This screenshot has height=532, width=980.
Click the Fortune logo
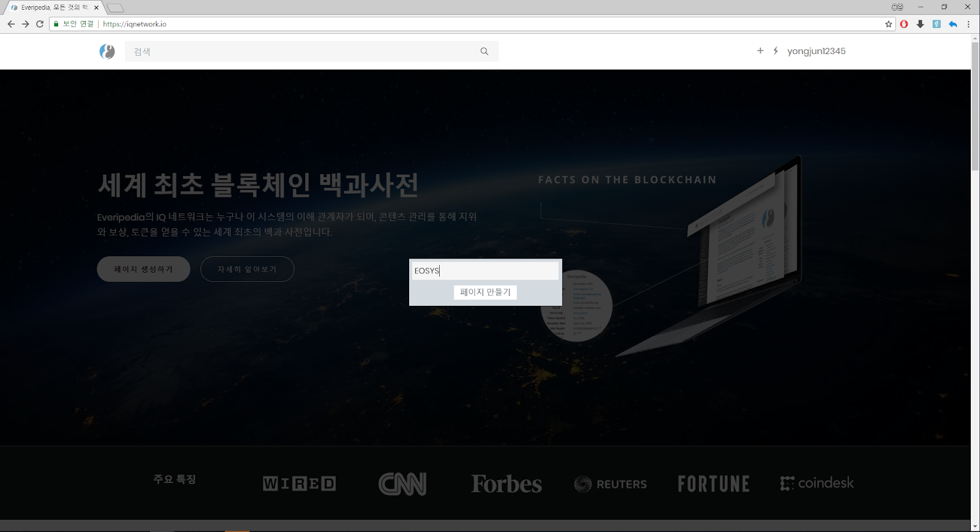pos(714,484)
